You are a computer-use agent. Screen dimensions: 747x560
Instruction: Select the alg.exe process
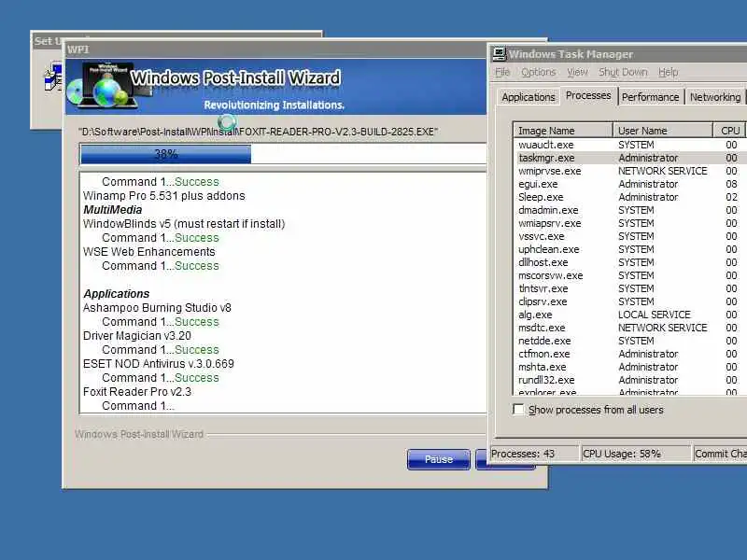point(628,315)
